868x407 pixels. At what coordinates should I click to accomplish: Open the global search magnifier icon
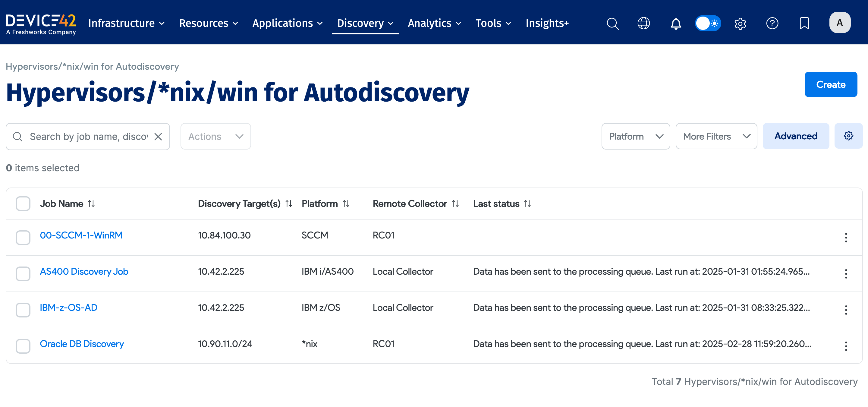point(612,23)
